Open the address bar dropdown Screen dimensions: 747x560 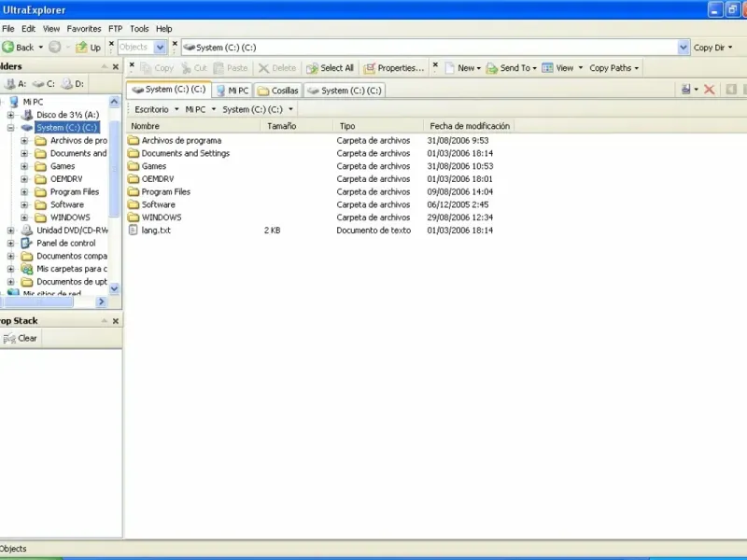pyautogui.click(x=684, y=48)
